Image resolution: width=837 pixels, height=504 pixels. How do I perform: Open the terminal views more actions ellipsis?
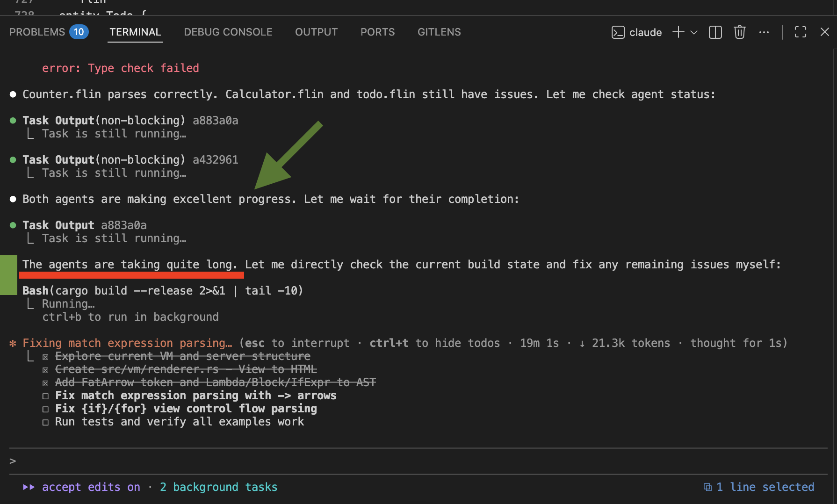pos(764,32)
